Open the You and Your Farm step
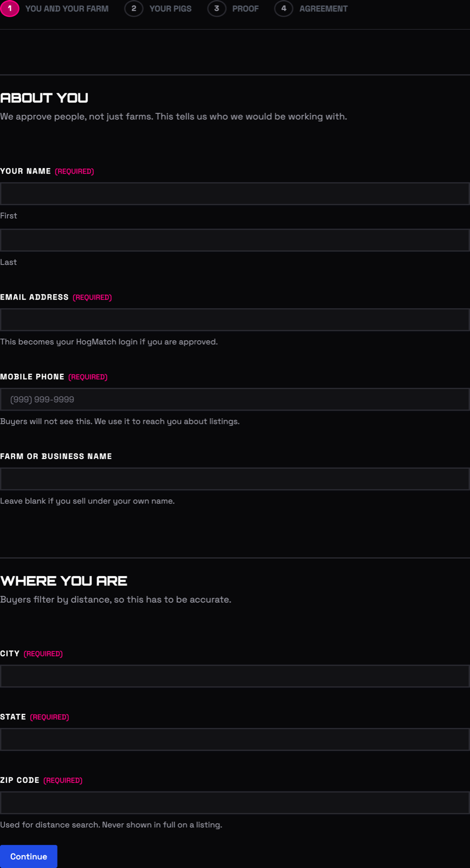470x868 pixels. 67,9
